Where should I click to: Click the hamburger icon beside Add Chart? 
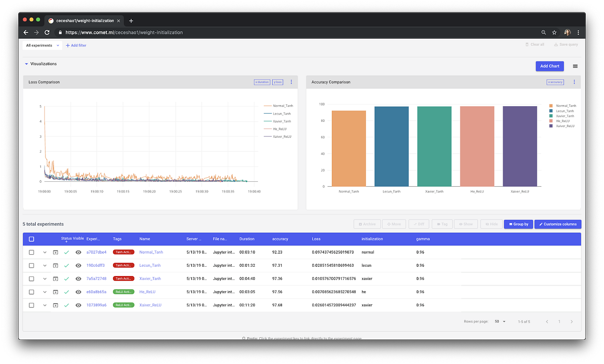click(x=575, y=66)
